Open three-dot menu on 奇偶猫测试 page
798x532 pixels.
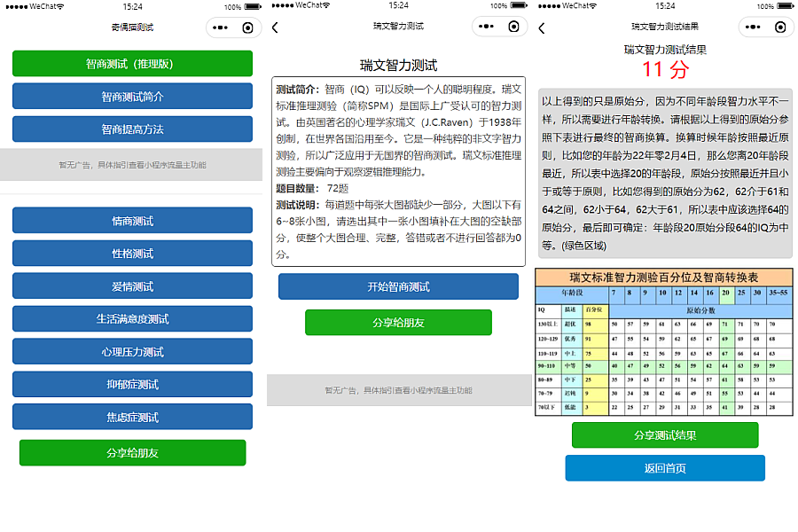tap(220, 27)
